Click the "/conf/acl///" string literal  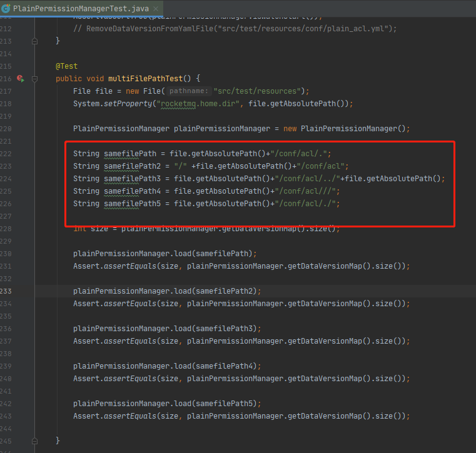(305, 191)
